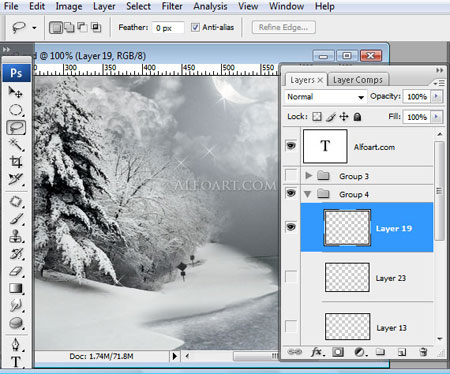Hide Layer 19 via its eye icon
The width and height of the screenshot is (450, 374).
pyautogui.click(x=291, y=227)
